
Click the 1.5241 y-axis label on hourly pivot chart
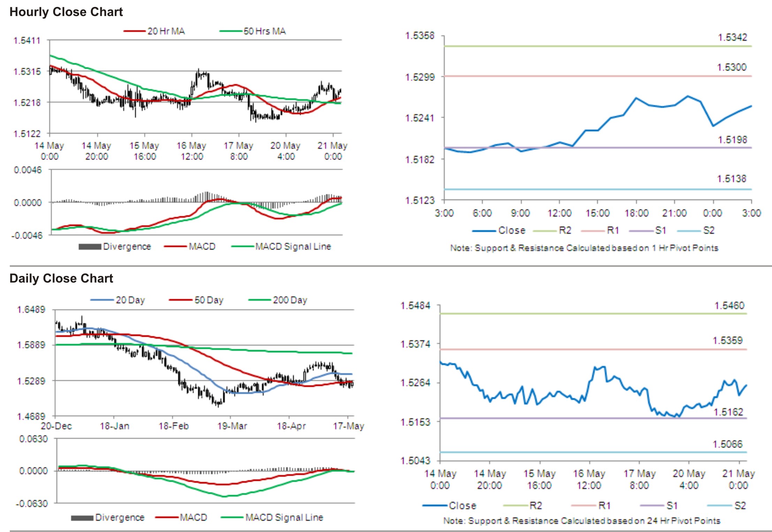tap(420, 118)
